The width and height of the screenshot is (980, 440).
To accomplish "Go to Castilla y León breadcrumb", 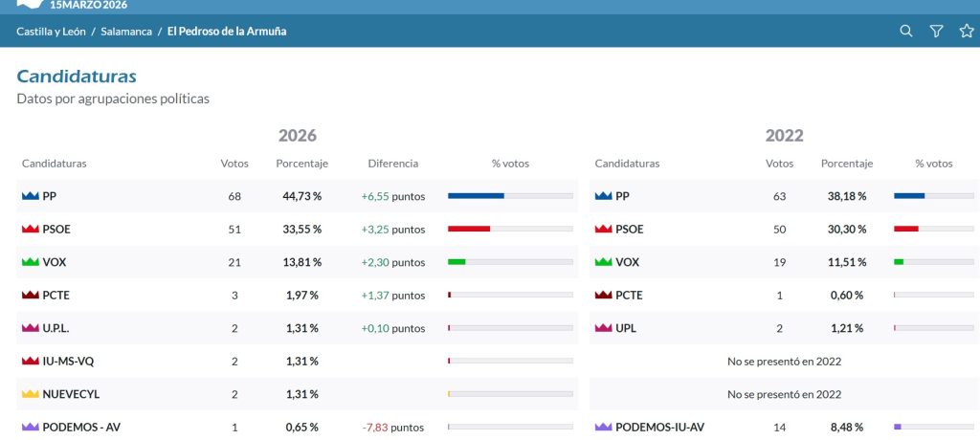I will [x=52, y=32].
